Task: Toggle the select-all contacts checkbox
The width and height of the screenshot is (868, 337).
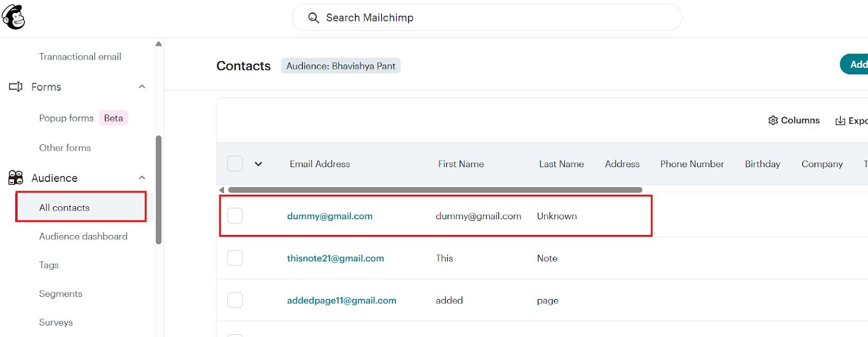Action: pos(235,163)
